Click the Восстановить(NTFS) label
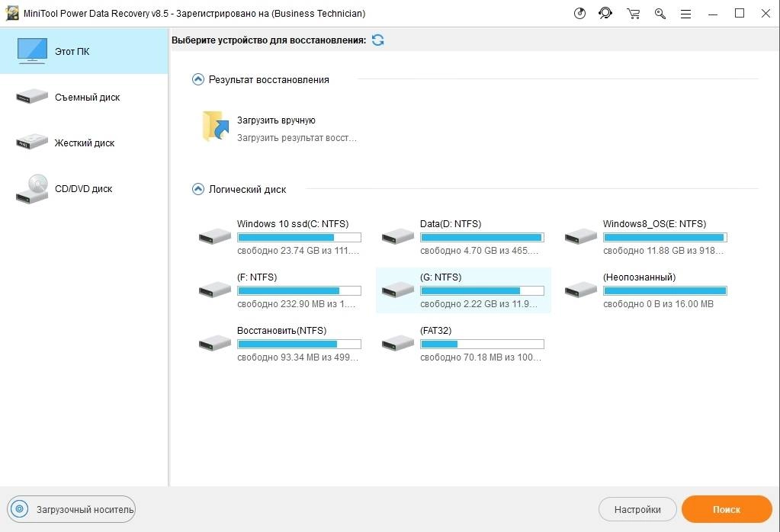 (281, 331)
